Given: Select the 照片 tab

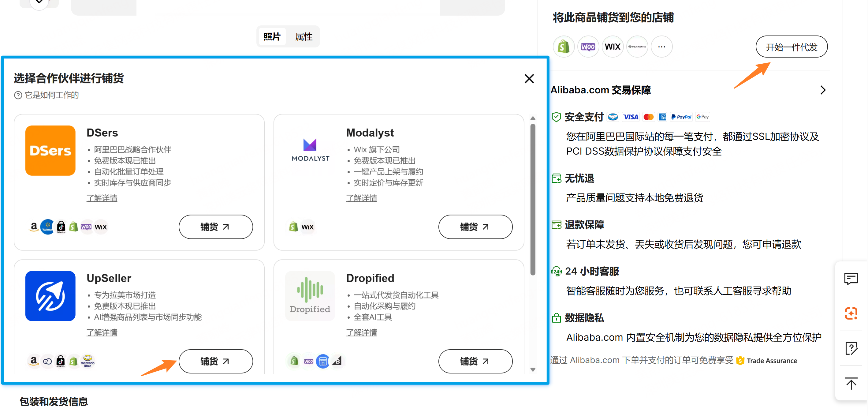Looking at the screenshot, I should (272, 36).
